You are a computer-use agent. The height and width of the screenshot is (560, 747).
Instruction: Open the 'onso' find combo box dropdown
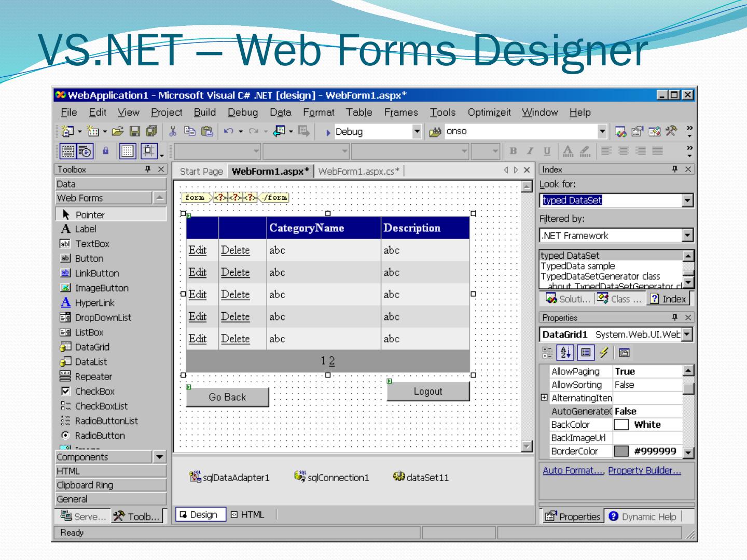click(x=602, y=132)
